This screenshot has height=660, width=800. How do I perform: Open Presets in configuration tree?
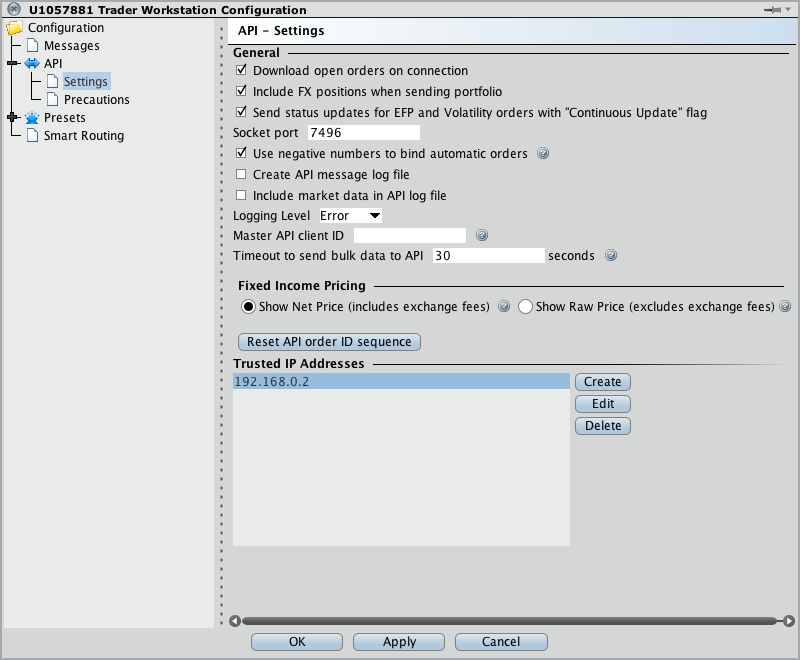tap(65, 118)
